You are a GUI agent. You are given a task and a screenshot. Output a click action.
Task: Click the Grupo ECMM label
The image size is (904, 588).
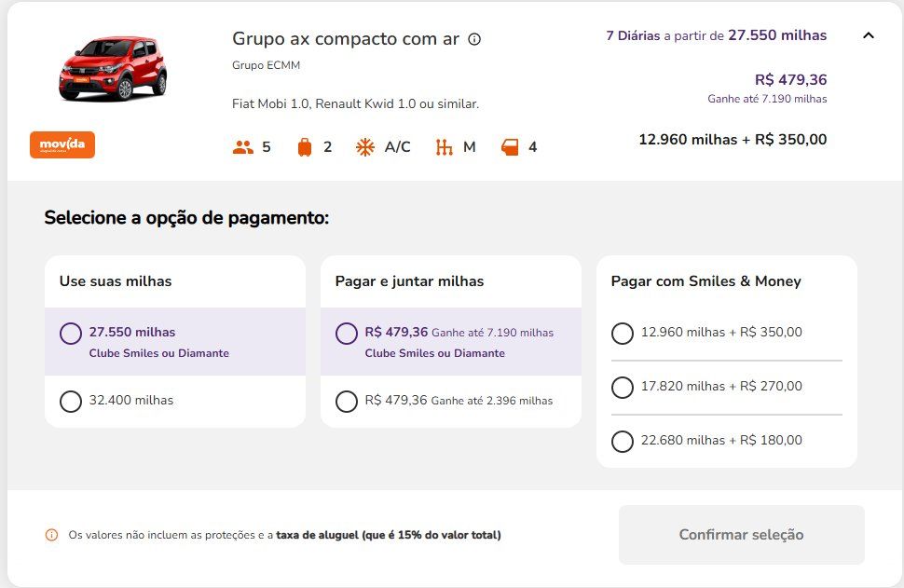click(x=266, y=65)
